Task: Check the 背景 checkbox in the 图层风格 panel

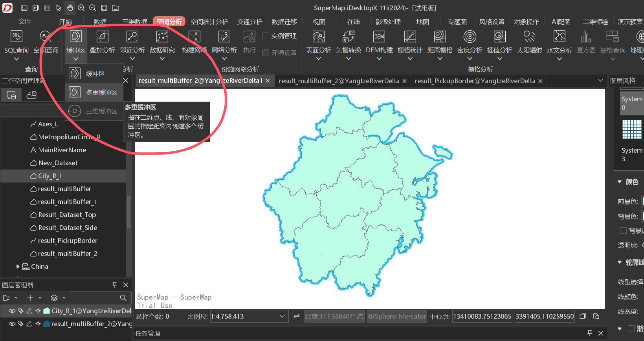Action: 623,230
